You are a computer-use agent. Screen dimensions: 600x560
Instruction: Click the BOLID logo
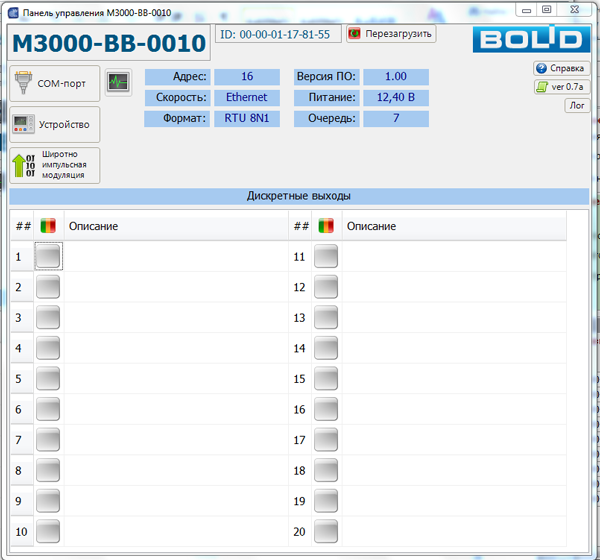[x=526, y=39]
